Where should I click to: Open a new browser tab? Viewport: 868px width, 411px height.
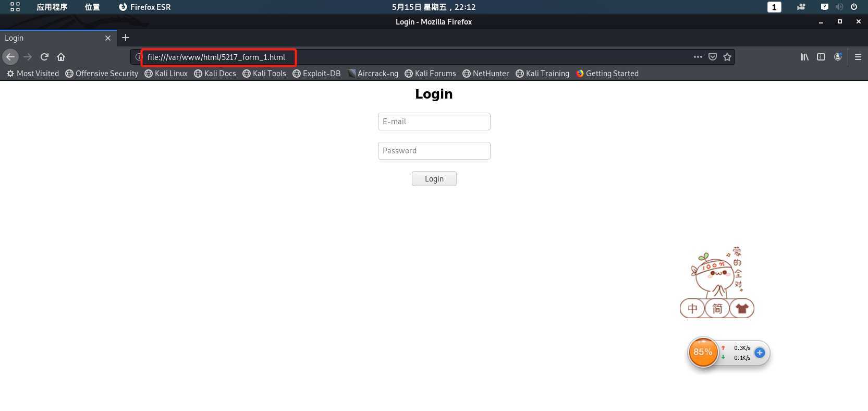tap(126, 38)
